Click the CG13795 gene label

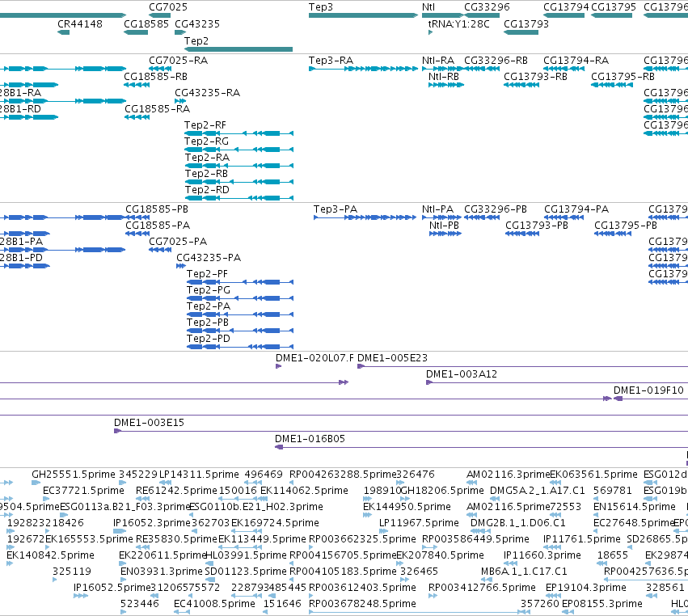[614, 7]
